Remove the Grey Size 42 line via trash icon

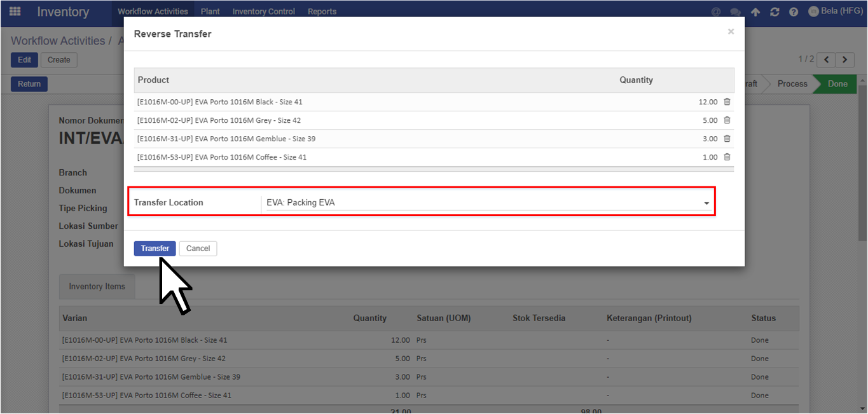coord(727,120)
